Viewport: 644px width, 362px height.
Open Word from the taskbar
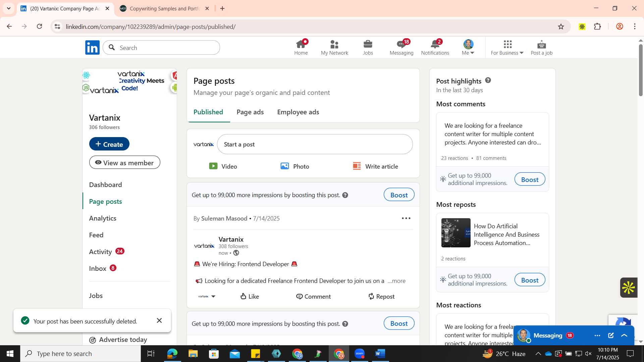[380, 354]
